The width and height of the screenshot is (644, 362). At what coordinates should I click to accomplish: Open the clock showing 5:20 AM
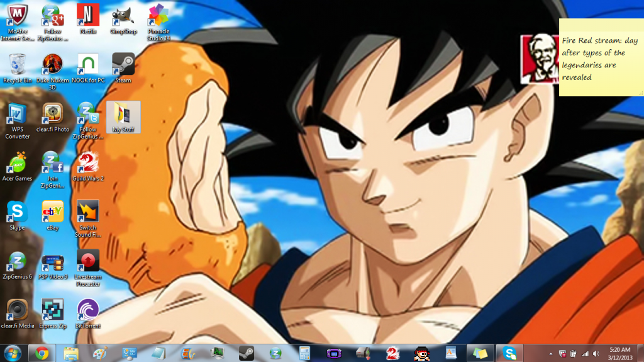coord(619,354)
